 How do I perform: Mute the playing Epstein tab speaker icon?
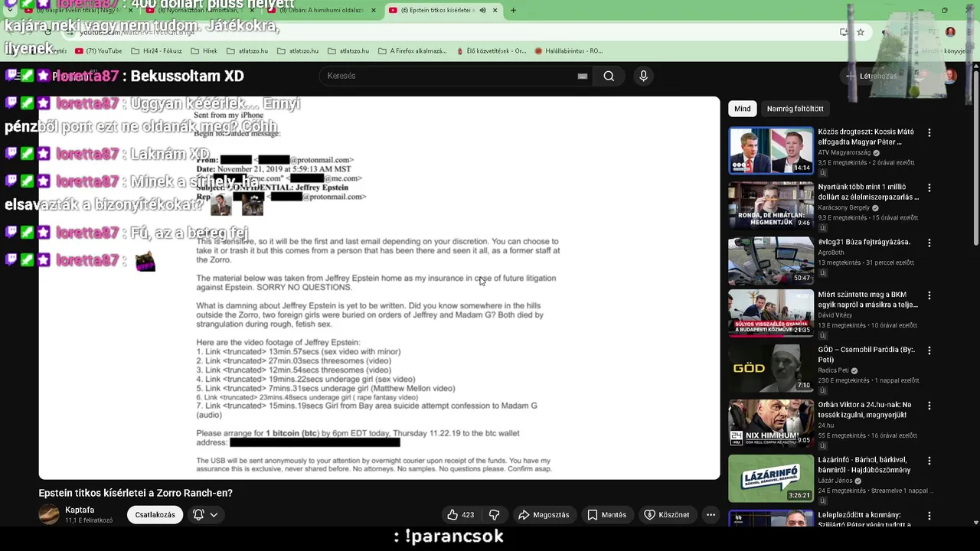point(482,10)
